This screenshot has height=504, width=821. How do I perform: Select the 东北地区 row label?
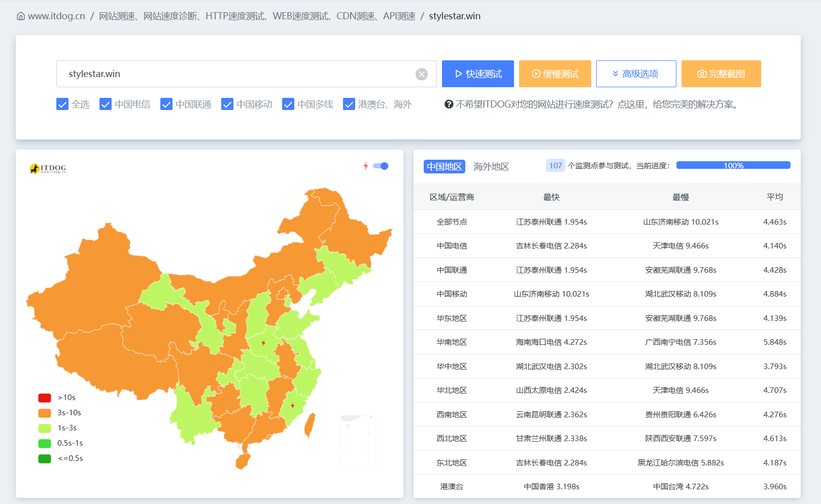[452, 462]
